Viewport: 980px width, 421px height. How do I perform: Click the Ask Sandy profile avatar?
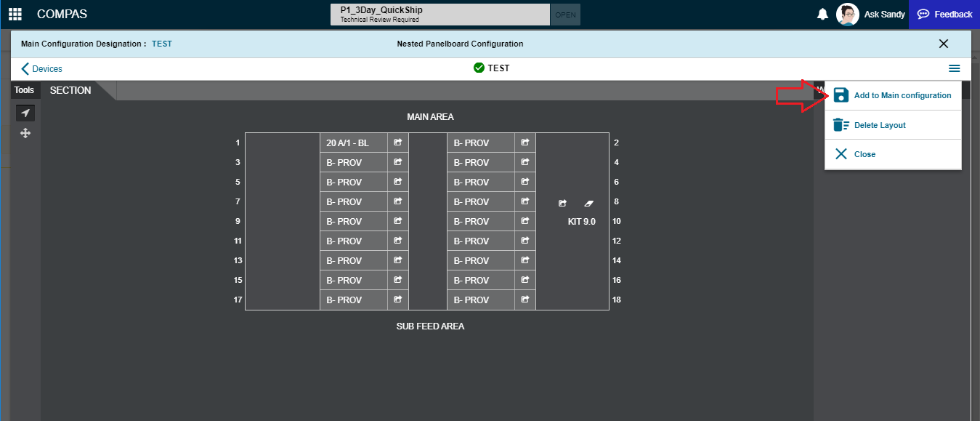[847, 14]
